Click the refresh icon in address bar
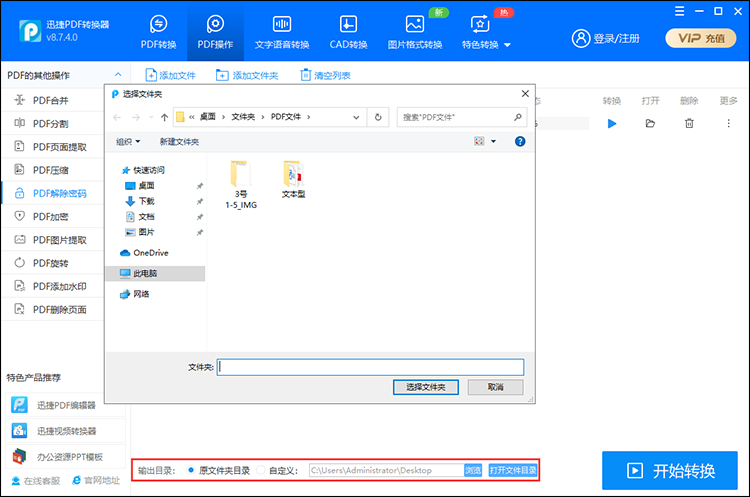 click(x=378, y=117)
